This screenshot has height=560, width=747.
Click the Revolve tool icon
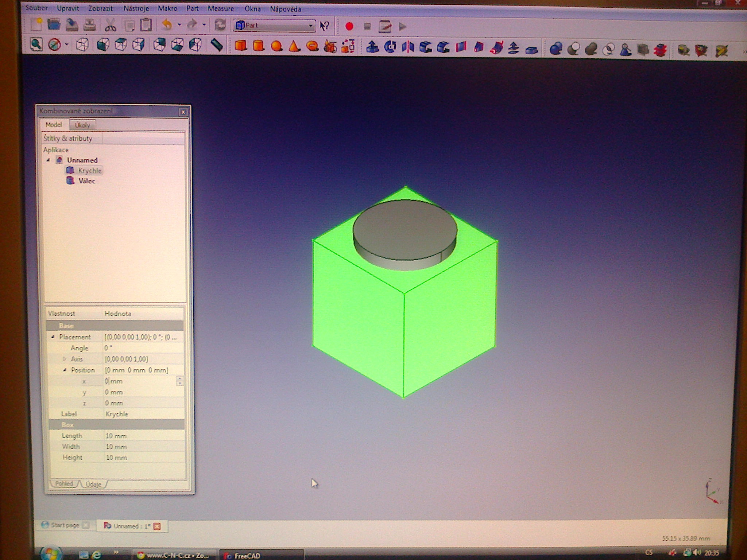click(x=390, y=47)
